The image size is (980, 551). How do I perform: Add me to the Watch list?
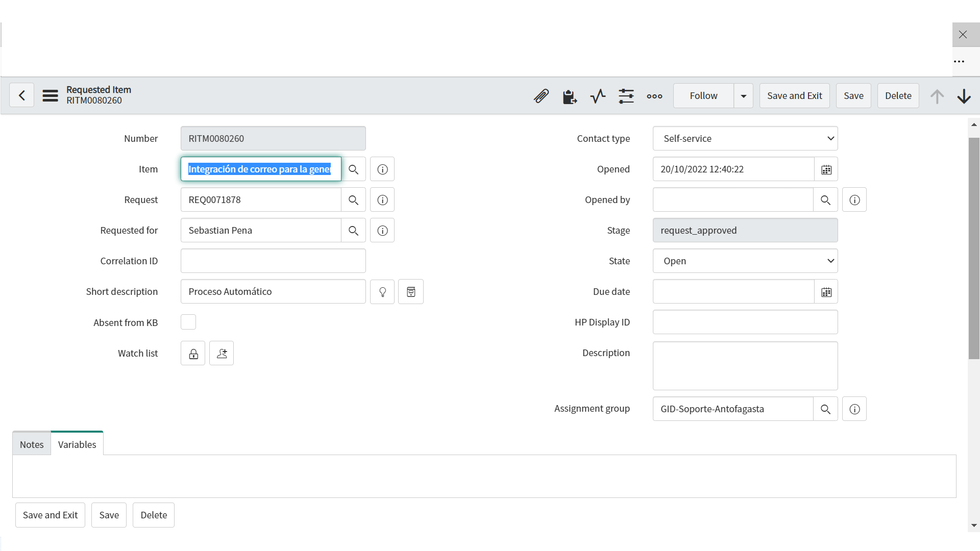point(222,353)
